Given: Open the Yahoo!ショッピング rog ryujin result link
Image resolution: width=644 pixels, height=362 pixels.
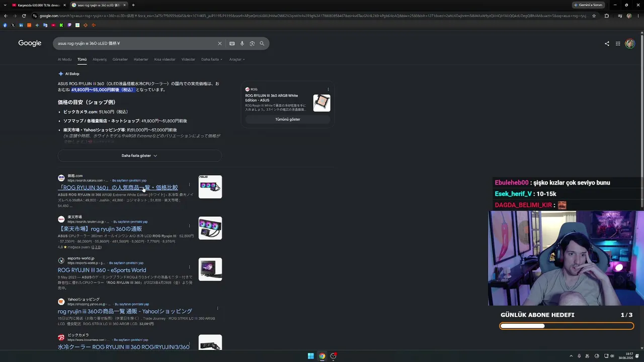Looking at the screenshot, I should coord(125,311).
